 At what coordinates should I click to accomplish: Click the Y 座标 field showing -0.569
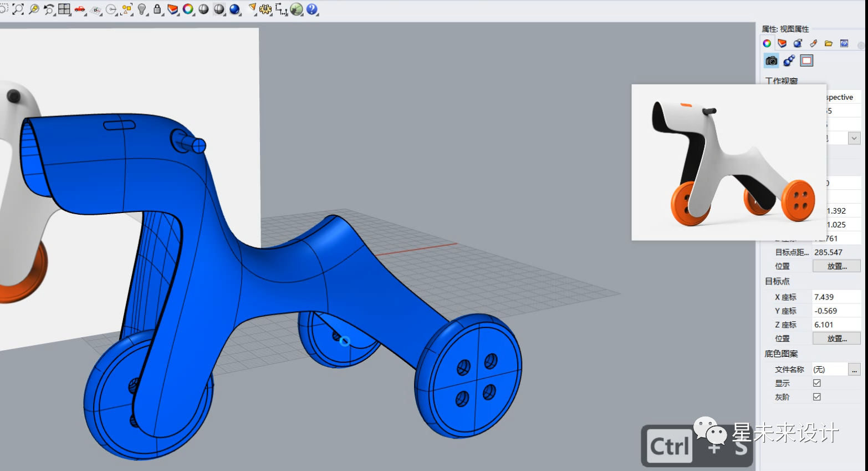(x=836, y=311)
